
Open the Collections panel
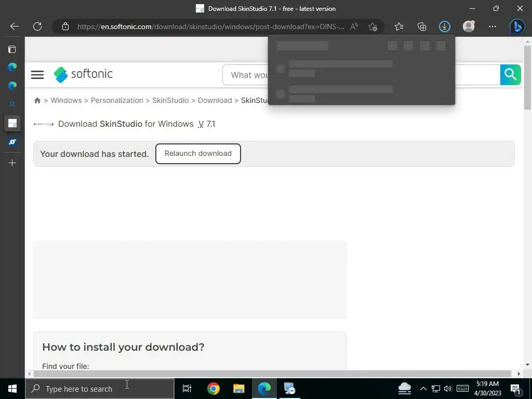[422, 26]
